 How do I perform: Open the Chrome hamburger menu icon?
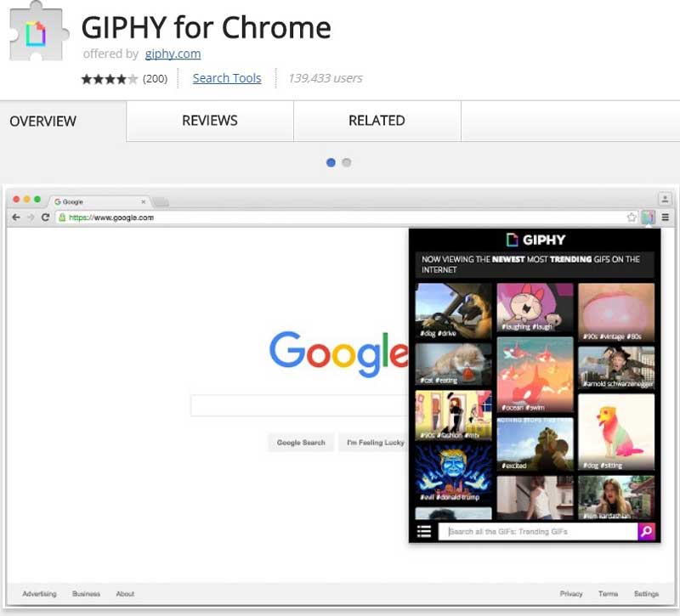pos(665,218)
